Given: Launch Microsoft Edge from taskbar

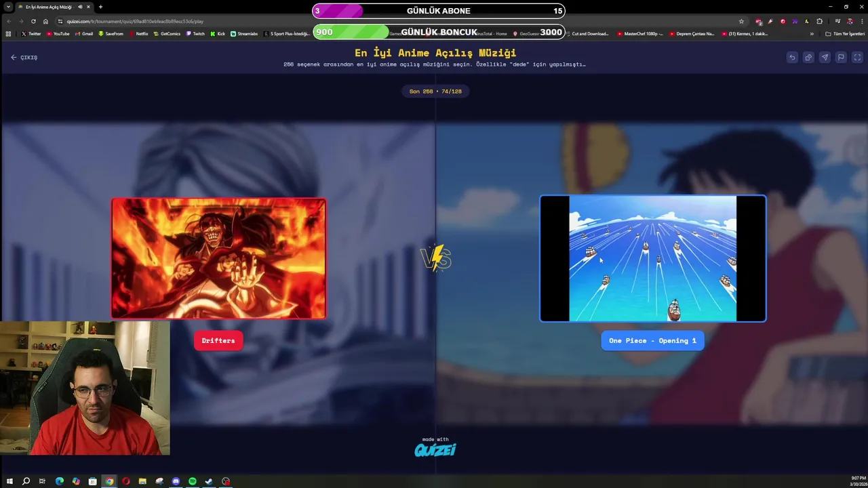Looking at the screenshot, I should (59, 481).
